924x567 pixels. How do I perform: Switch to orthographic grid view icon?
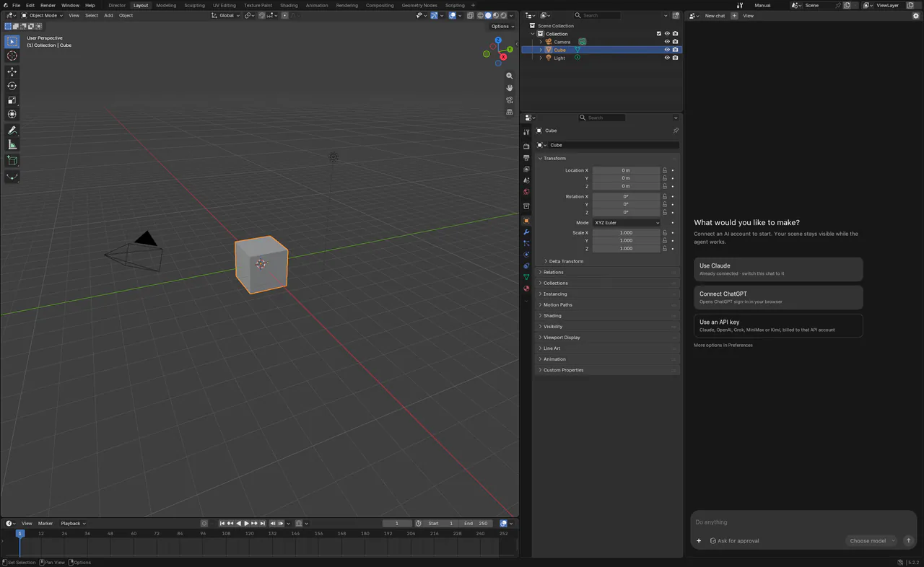[510, 113]
